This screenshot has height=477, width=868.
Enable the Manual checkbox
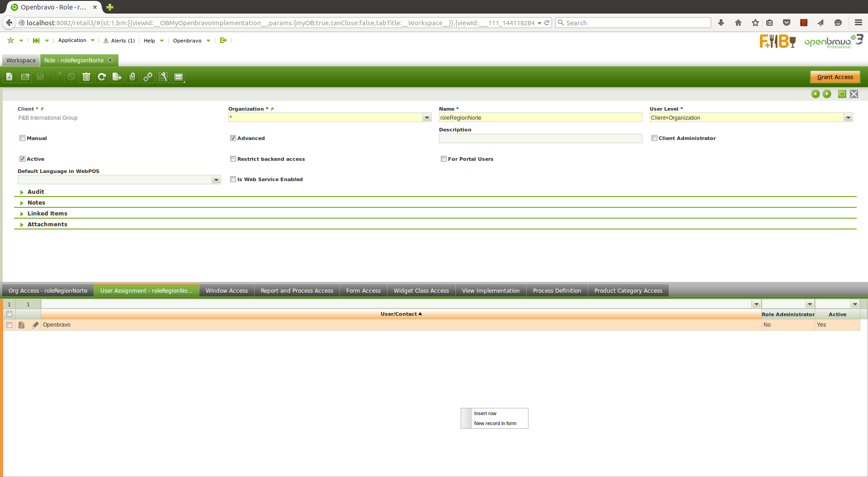coord(22,138)
